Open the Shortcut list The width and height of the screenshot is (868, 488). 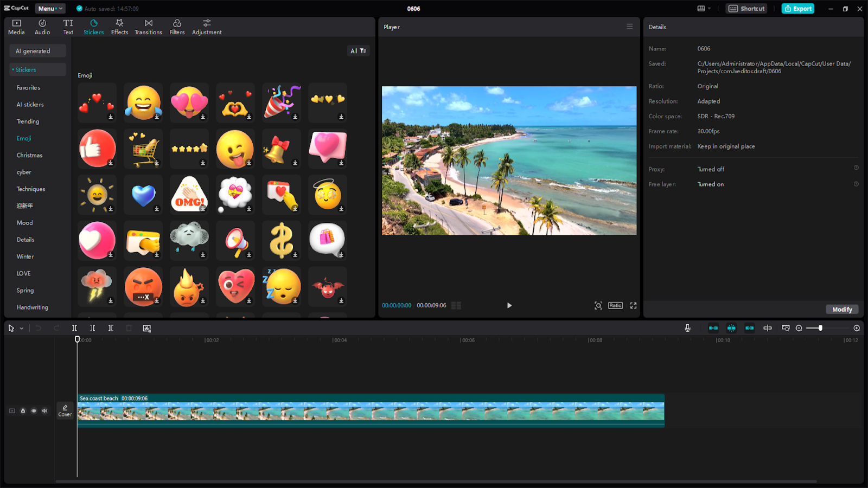pos(746,9)
